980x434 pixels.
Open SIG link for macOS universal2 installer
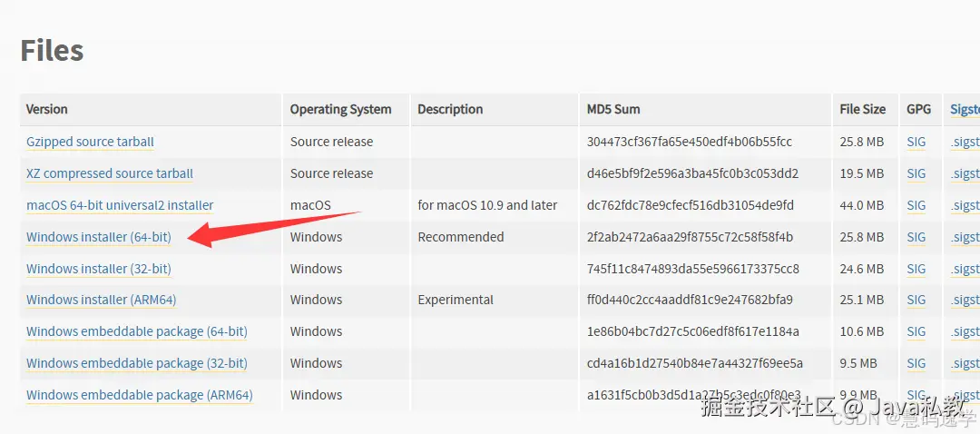point(916,205)
